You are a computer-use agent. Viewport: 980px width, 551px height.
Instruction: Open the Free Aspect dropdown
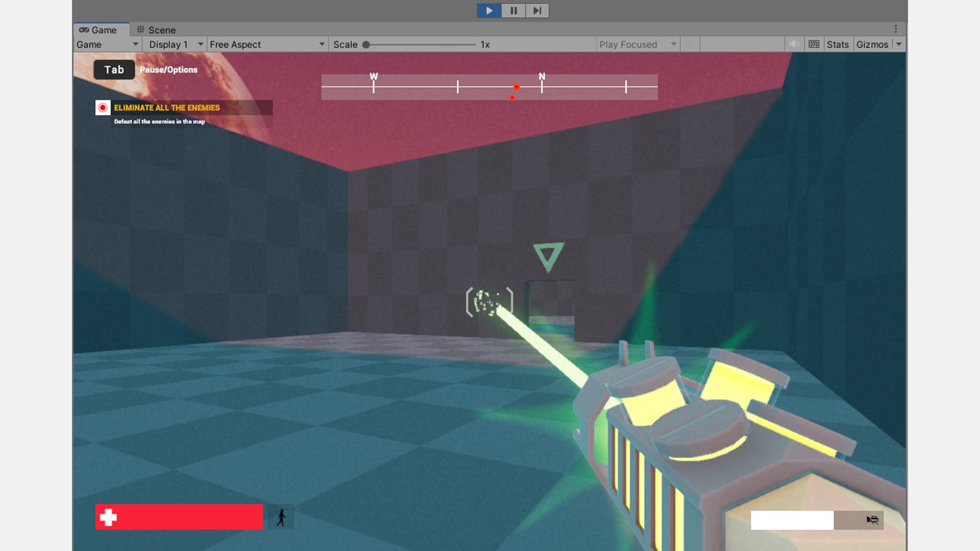pos(267,45)
